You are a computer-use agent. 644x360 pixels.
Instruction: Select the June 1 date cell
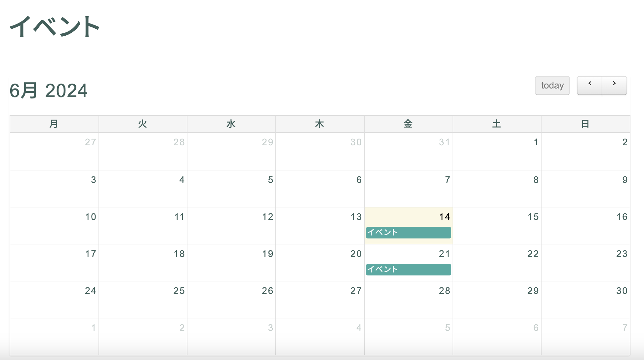point(497,151)
